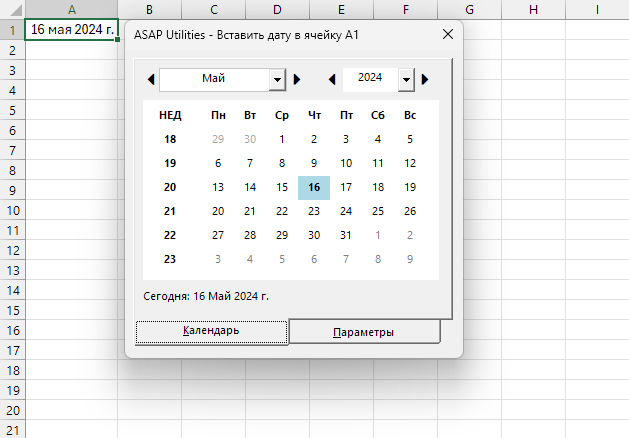Select date 27 in the calendar's Пн column
This screenshot has height=438, width=629.
218,235
